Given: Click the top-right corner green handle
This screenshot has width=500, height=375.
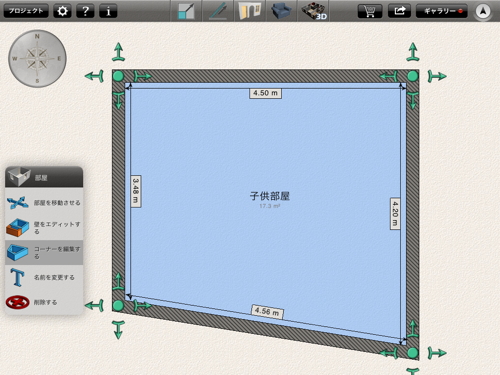Looking at the screenshot, I should [x=413, y=76].
